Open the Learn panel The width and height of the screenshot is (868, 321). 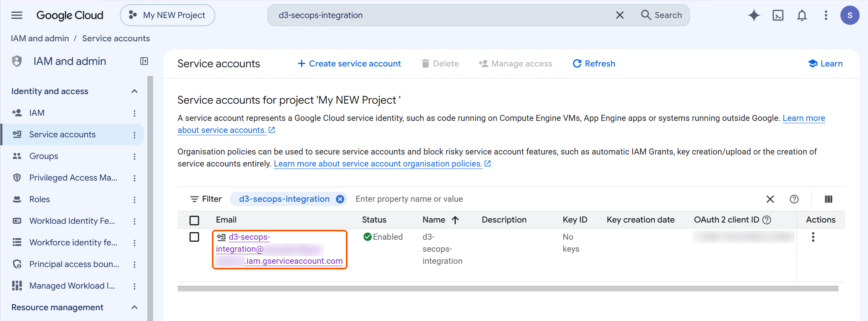click(825, 64)
